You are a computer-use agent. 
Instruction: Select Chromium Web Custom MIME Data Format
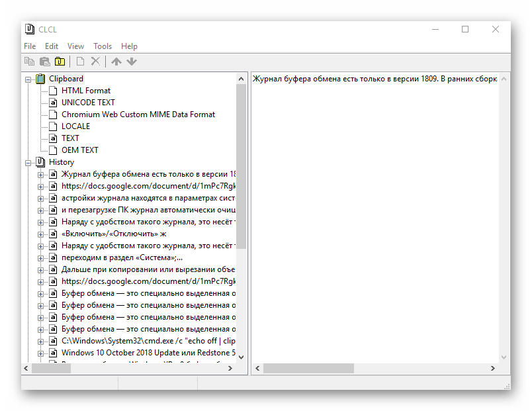tap(138, 114)
